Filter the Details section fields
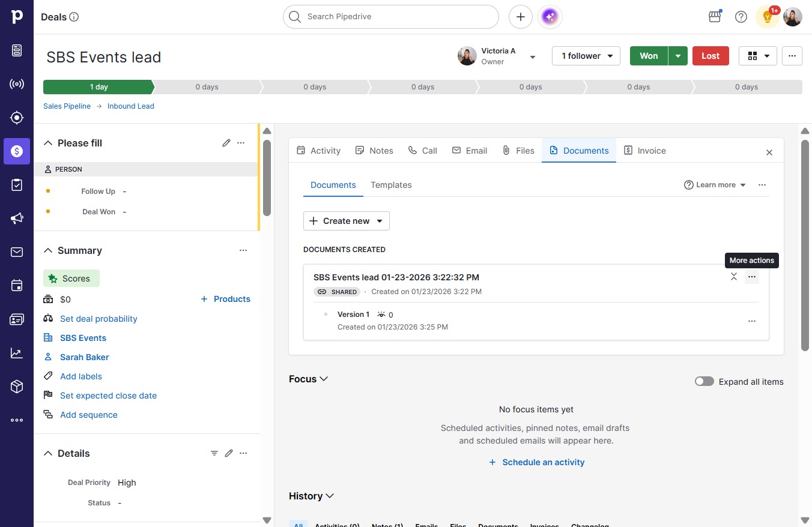Screen dimensions: 812x527 214,453
